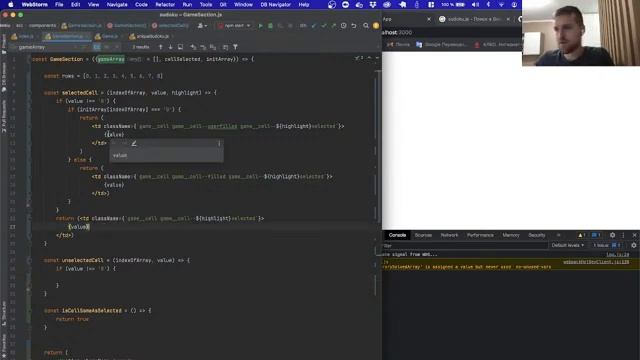This screenshot has width=640, height=360.
Task: Undo last change via rollback arrow icon
Action: pos(354,26)
